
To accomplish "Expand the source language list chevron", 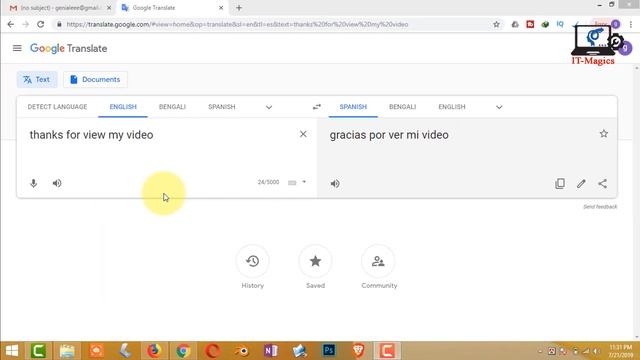I will pos(269,107).
